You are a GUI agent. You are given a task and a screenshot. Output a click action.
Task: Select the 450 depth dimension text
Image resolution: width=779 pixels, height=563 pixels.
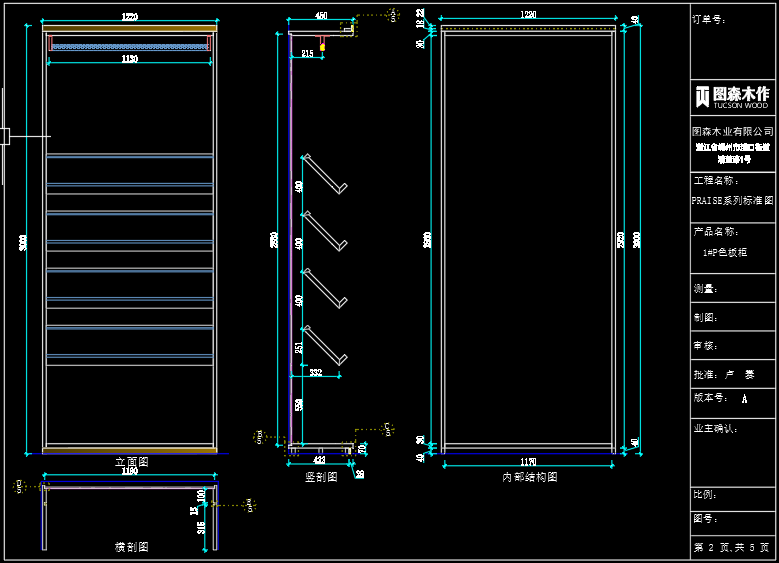(x=321, y=17)
